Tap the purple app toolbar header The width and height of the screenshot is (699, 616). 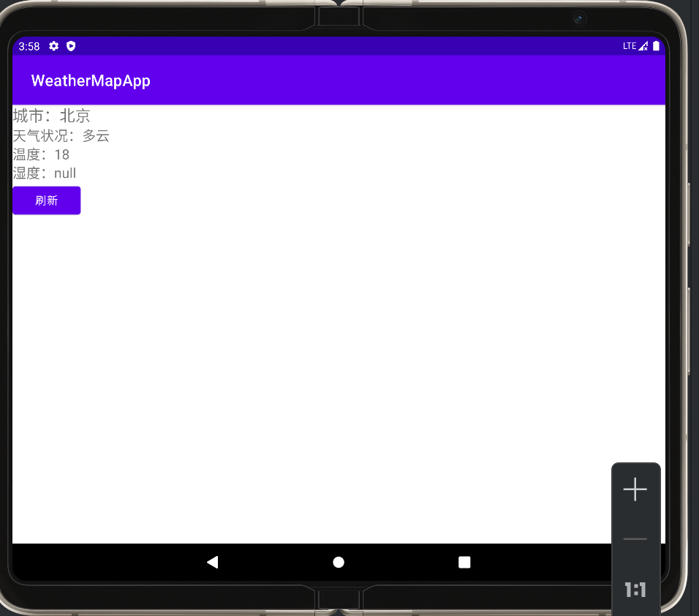(339, 79)
